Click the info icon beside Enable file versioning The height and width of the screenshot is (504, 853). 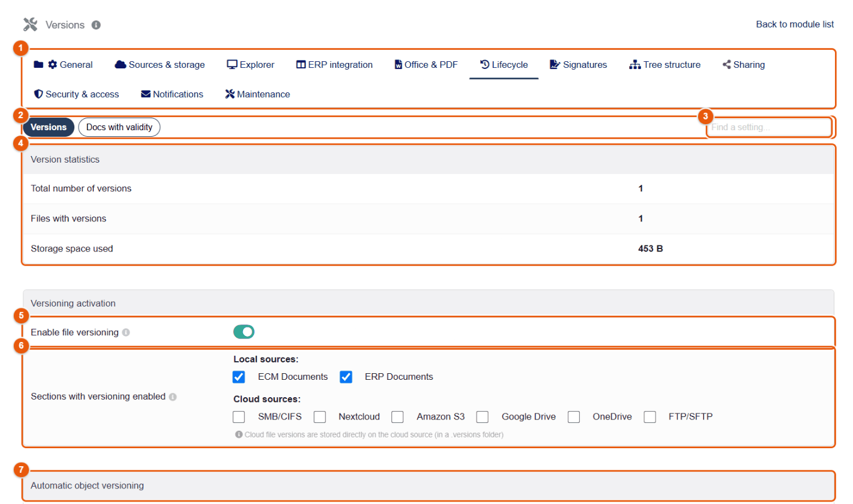point(126,332)
